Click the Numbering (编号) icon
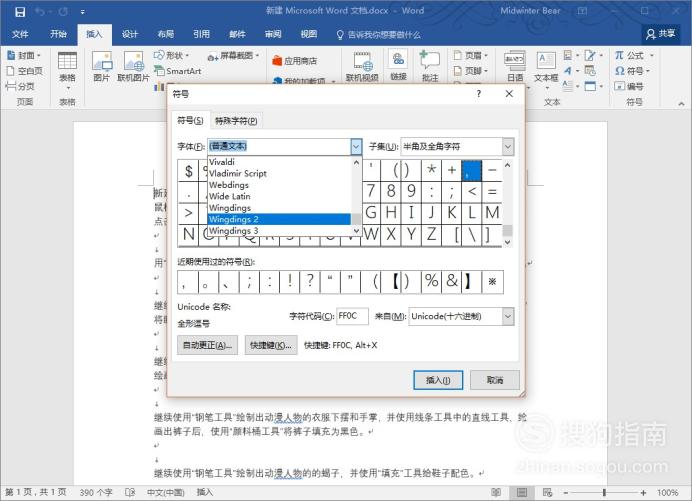 click(x=629, y=86)
